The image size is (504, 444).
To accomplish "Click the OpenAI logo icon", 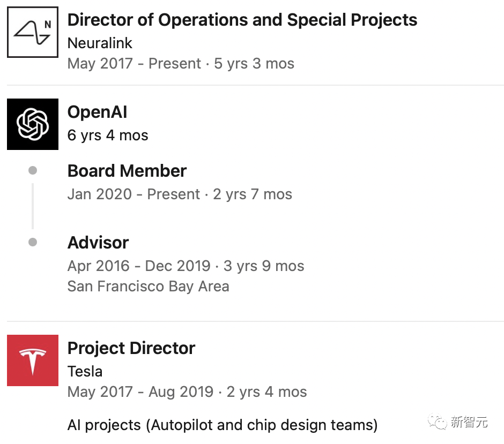I will pyautogui.click(x=32, y=124).
